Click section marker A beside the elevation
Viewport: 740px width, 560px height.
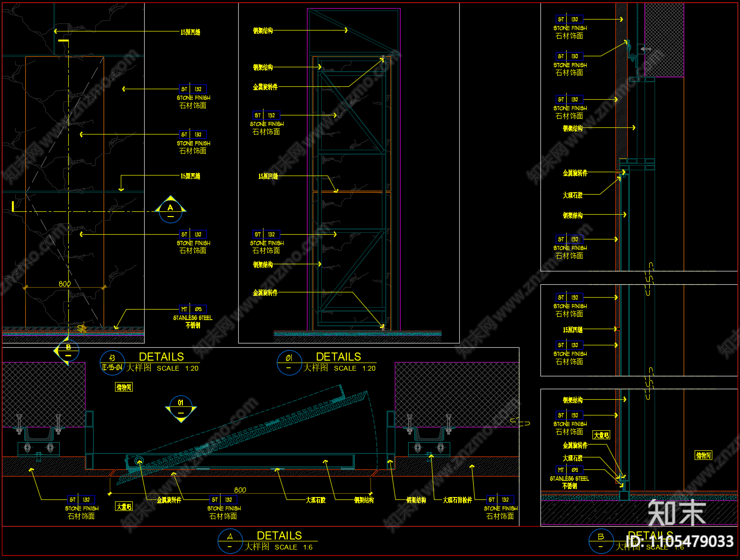coord(170,209)
